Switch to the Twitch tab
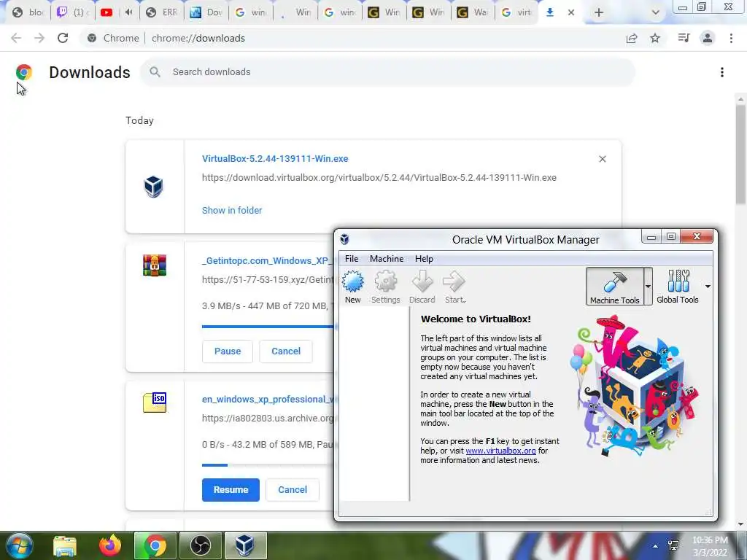747x560 pixels. tap(72, 12)
